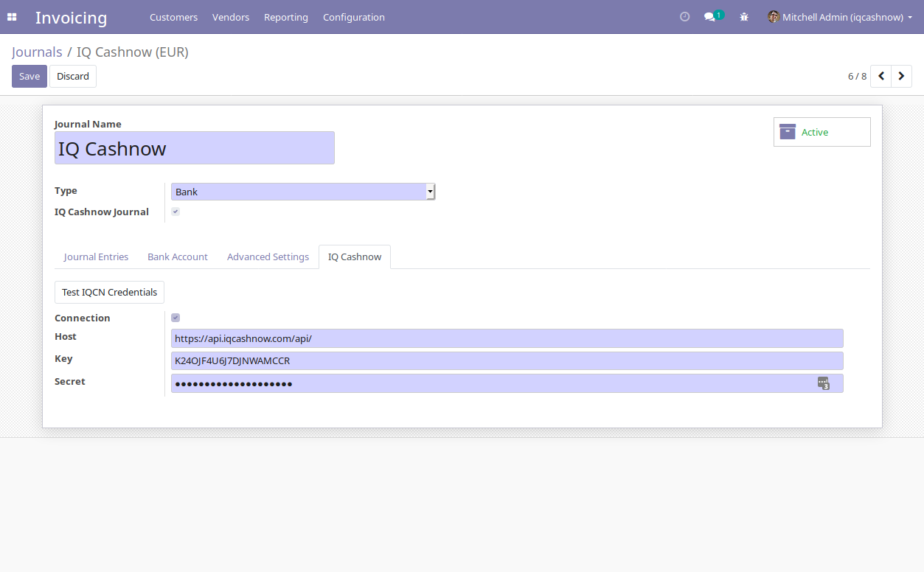Screen dimensions: 924x572
Task: Switch to the Bank Account tab
Action: pos(178,257)
